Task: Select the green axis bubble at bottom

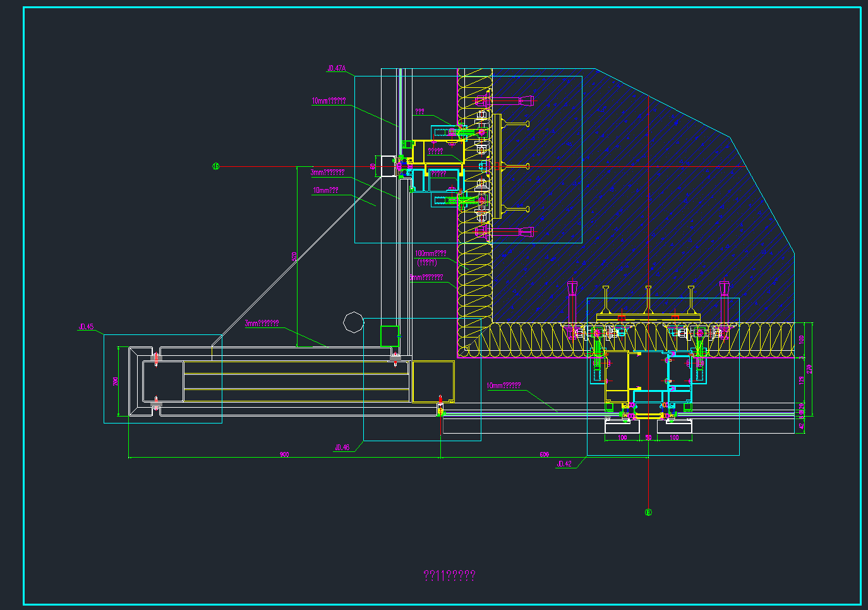Action: coord(648,512)
